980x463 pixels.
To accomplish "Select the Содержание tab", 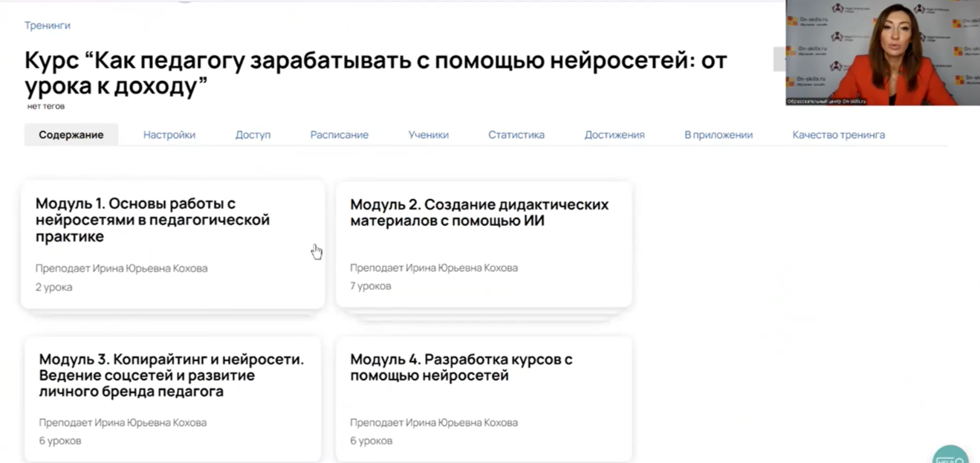I will [71, 135].
